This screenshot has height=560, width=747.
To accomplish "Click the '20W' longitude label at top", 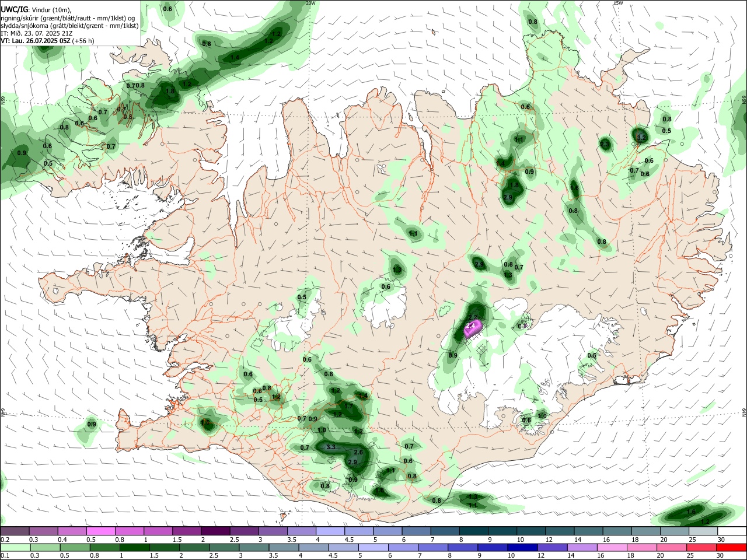I will (310, 3).
